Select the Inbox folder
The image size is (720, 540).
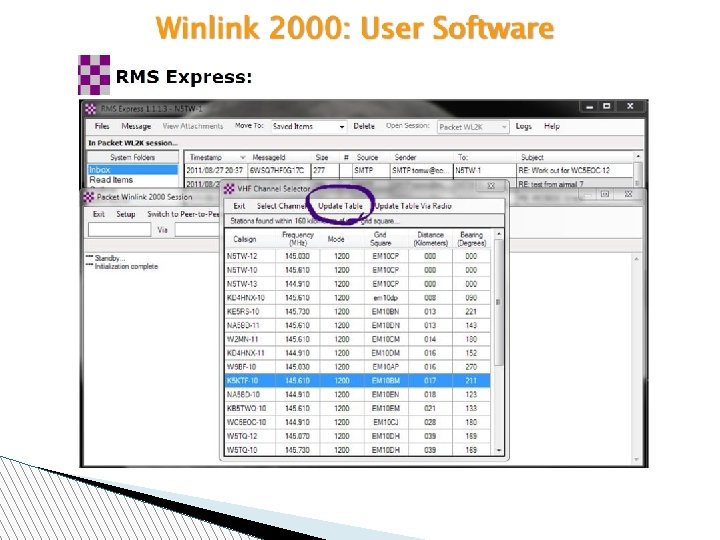(133, 169)
